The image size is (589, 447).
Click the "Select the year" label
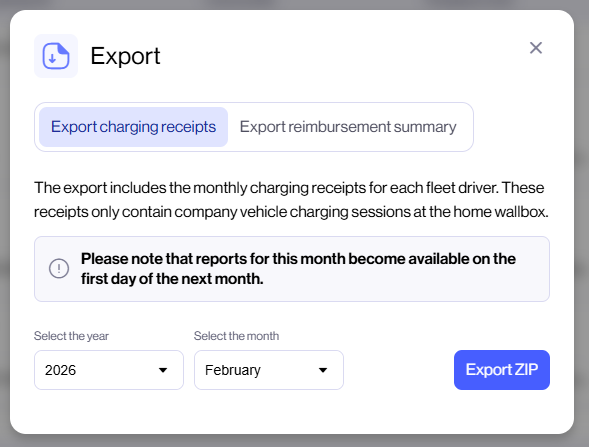point(71,336)
